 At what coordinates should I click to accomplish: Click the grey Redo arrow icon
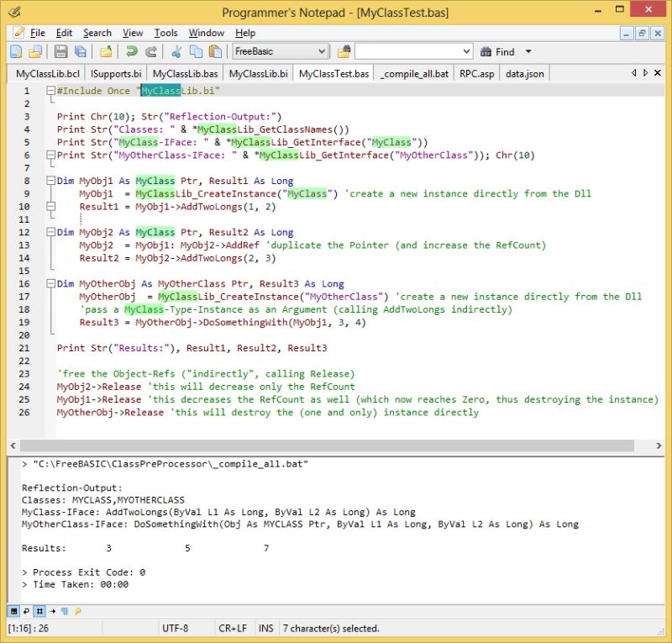click(x=151, y=51)
